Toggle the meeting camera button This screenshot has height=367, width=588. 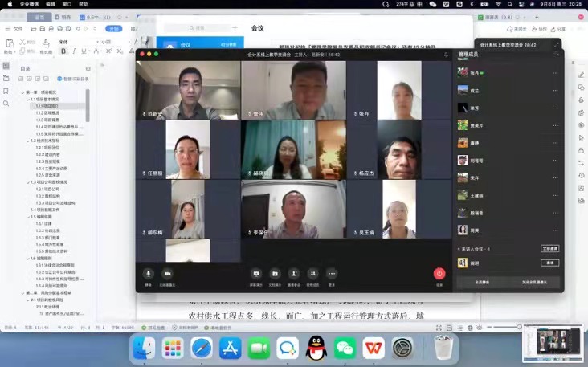[x=167, y=274]
